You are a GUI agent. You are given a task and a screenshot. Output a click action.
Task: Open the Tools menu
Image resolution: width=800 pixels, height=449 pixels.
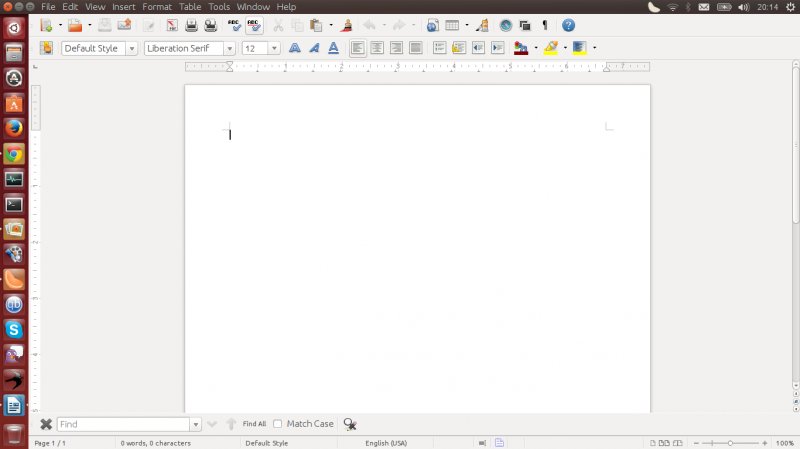(219, 7)
